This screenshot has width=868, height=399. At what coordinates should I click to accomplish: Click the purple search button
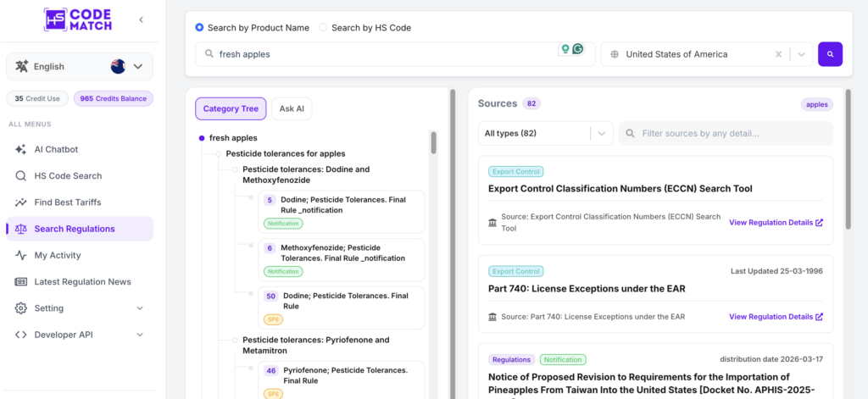tap(831, 54)
